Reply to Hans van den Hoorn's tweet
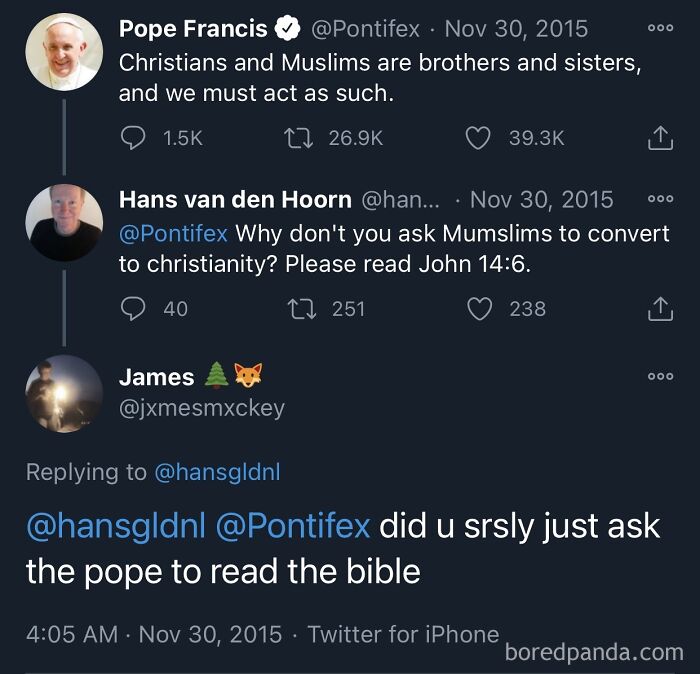 click(134, 309)
